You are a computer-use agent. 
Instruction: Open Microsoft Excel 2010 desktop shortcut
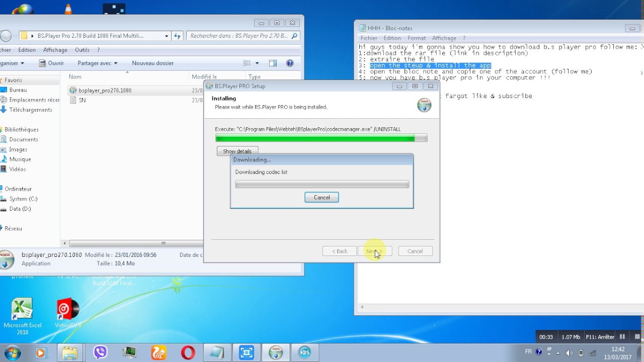(22, 316)
